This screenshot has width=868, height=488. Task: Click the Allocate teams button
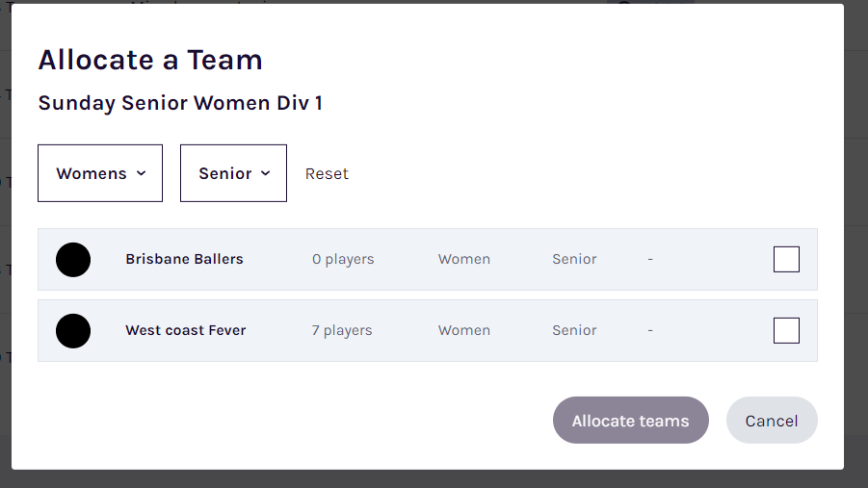pos(630,420)
